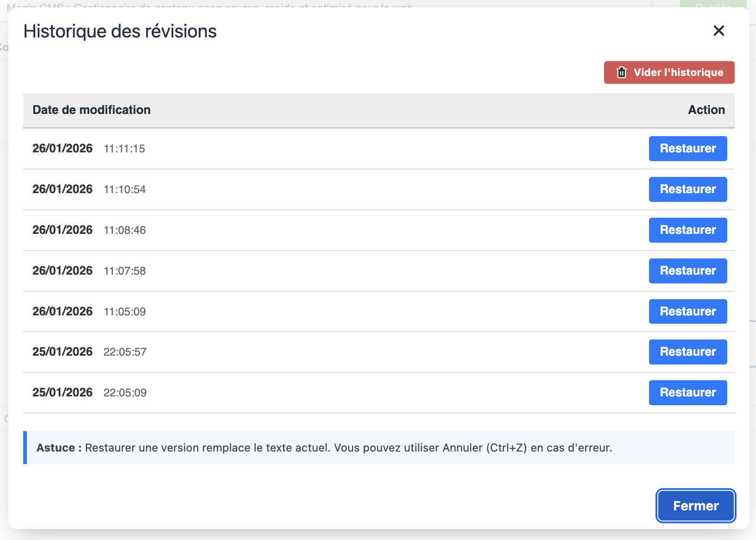756x540 pixels.
Task: Select the 26/01/2026 11:10:54 row date
Action: [x=63, y=189]
